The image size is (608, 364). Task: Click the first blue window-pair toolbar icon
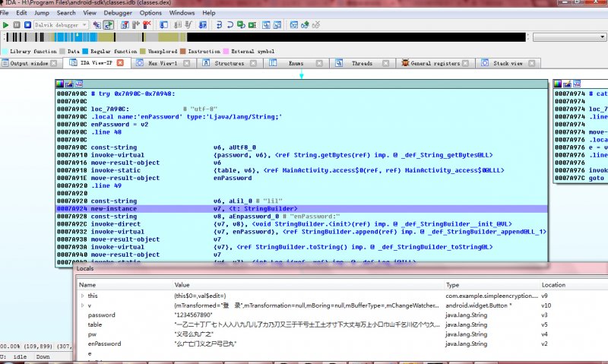266,25
